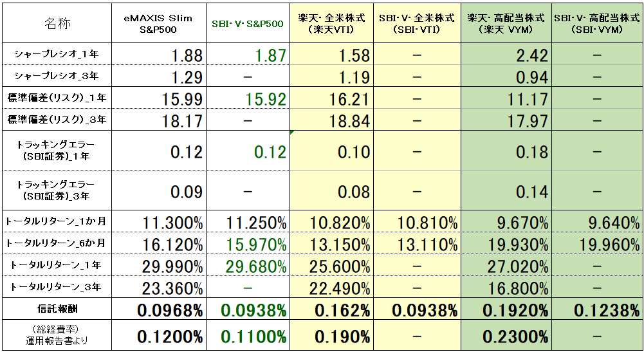Select the 信託報酬 row label

click(57, 309)
